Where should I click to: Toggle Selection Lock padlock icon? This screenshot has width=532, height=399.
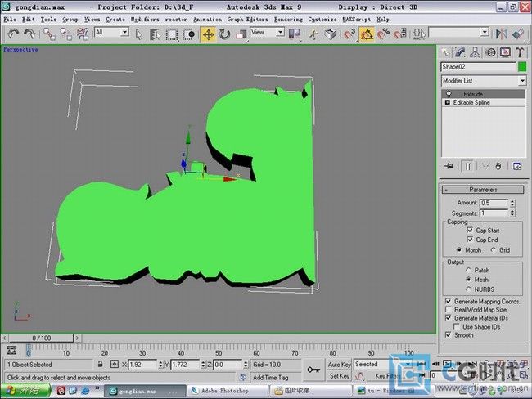click(100, 365)
